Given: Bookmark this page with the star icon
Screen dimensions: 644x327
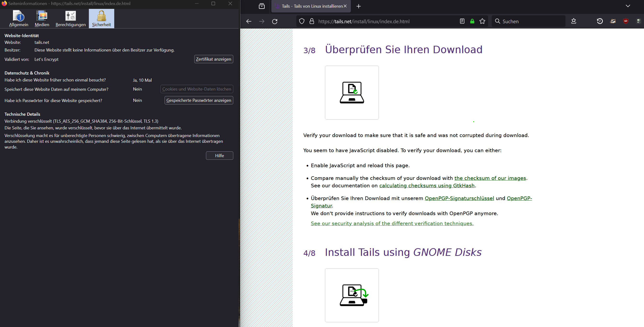Looking at the screenshot, I should tap(482, 21).
